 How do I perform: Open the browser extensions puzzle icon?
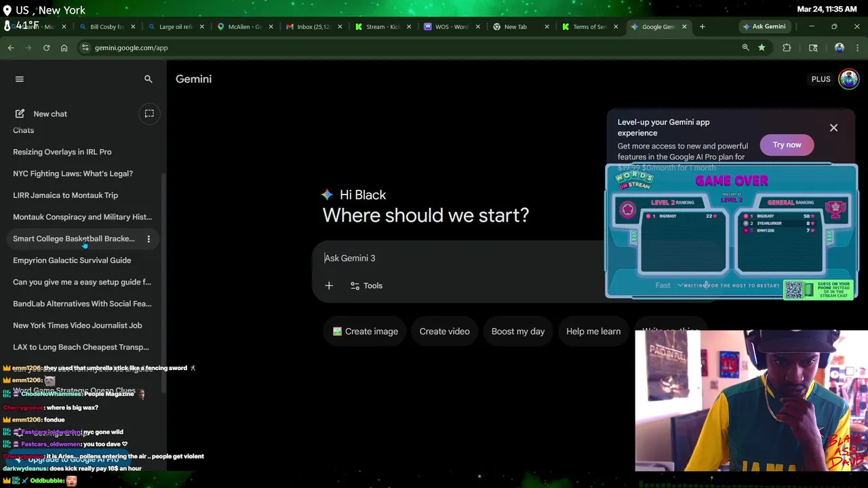787,48
